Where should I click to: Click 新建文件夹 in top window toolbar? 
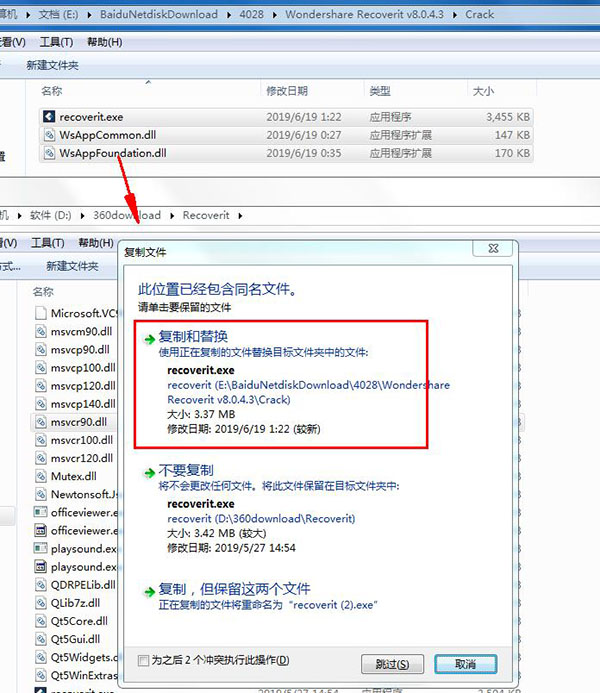click(52, 65)
